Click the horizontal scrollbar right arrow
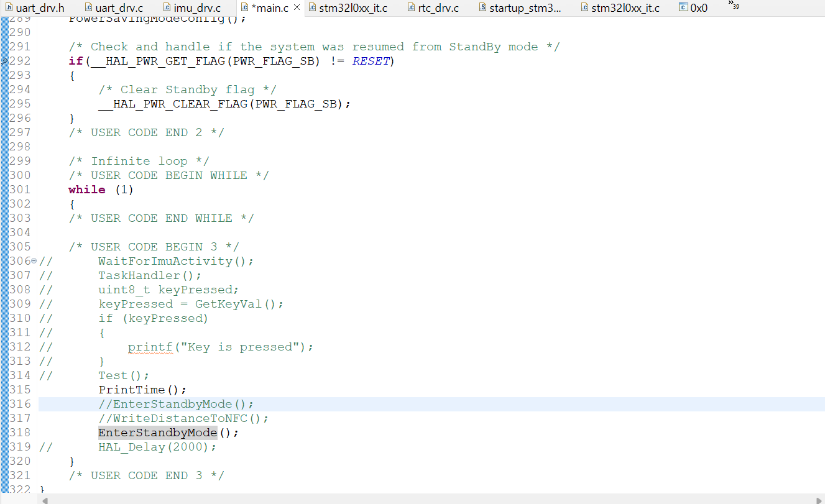The width and height of the screenshot is (825, 504). tap(819, 499)
